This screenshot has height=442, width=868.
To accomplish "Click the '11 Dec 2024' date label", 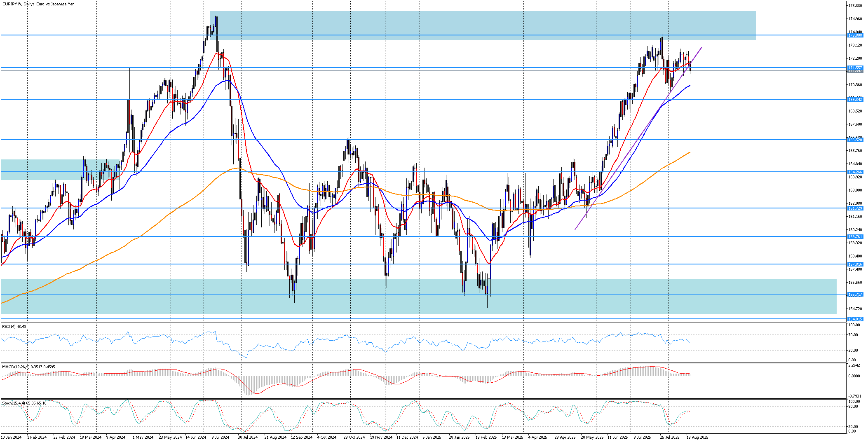I will tap(407, 437).
